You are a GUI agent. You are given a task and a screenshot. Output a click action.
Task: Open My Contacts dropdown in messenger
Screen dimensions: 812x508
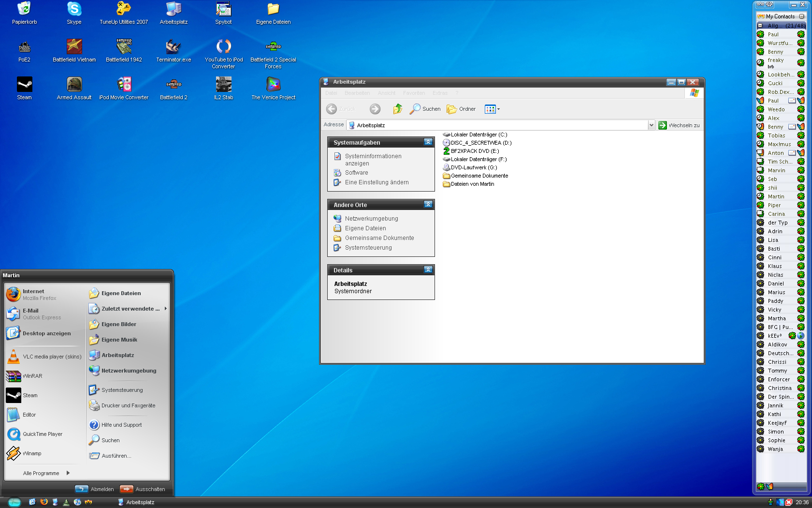coord(801,16)
